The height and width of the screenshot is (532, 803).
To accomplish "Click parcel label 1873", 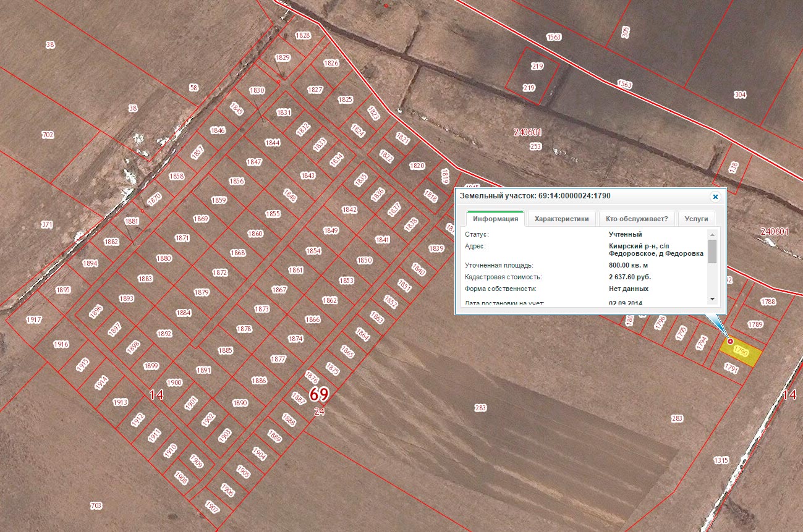I will [x=262, y=309].
